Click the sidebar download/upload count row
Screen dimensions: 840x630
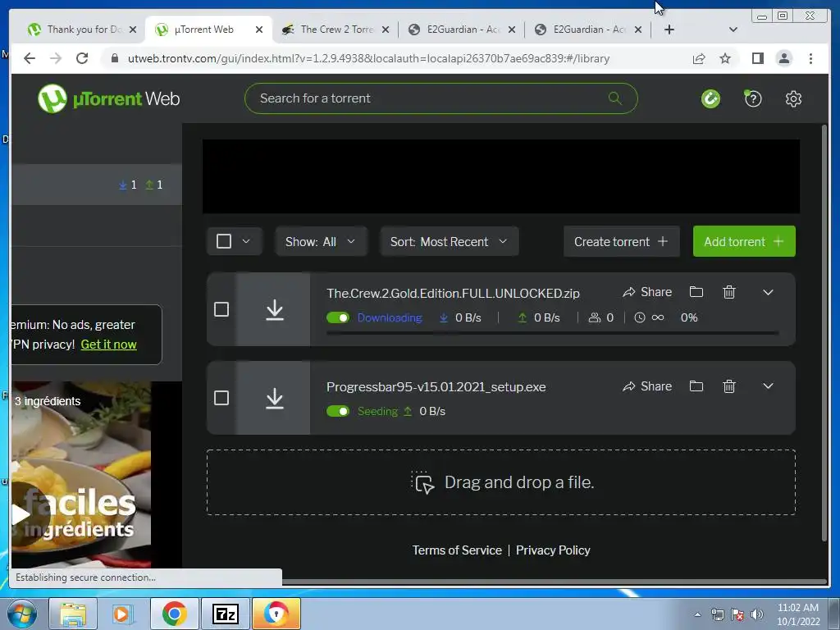click(97, 185)
